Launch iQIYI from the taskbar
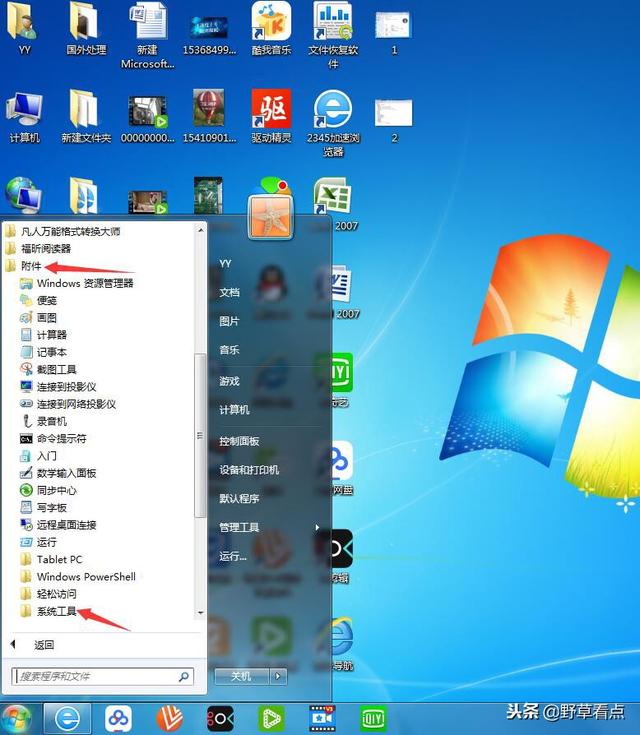 [373, 719]
